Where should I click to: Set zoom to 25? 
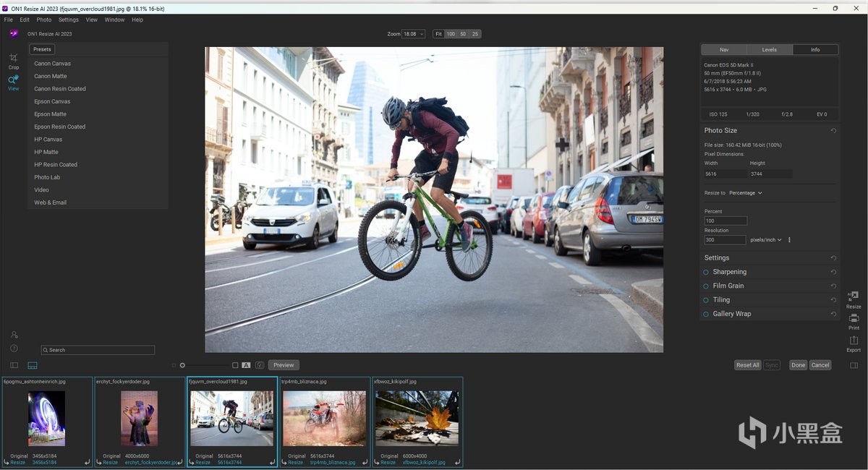click(x=475, y=34)
